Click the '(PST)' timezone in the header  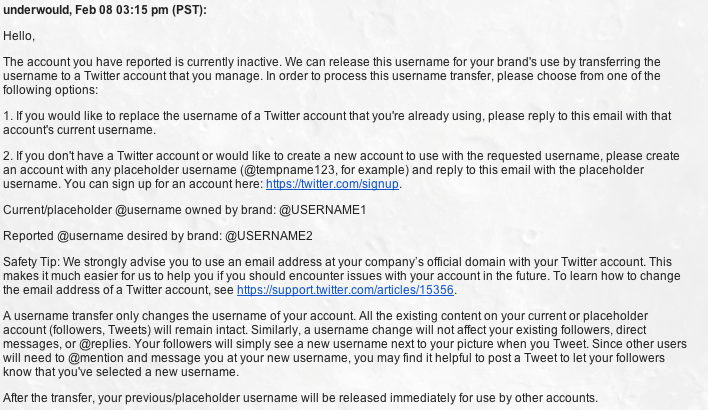coord(189,10)
